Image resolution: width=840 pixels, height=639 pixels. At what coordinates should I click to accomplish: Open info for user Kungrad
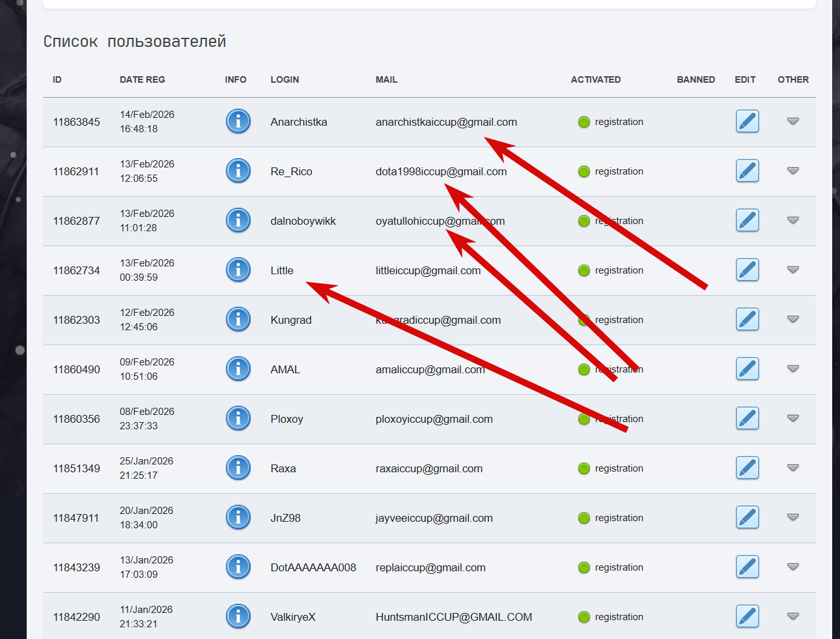(238, 319)
